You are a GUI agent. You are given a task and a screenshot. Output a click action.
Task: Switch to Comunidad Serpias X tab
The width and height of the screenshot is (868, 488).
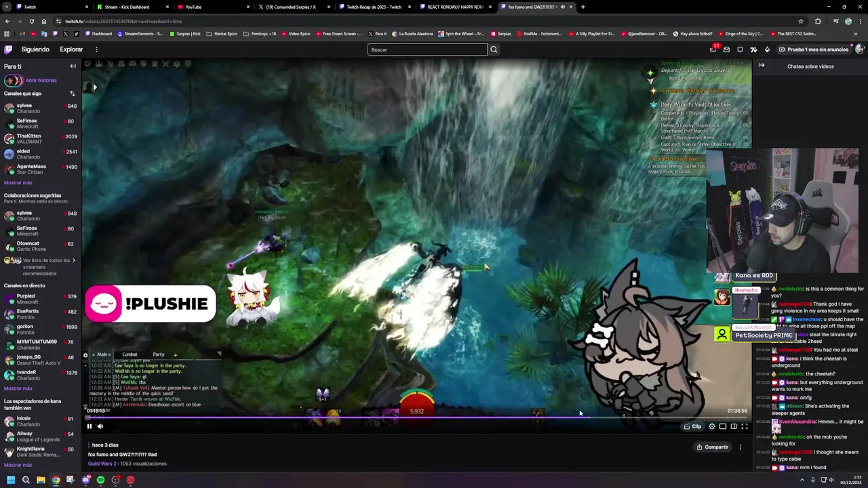293,7
